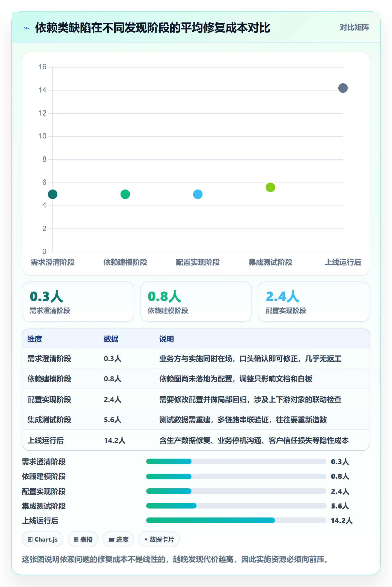The height and width of the screenshot is (587, 392).
Task: Click the 5.6人 cell in the table
Action: click(113, 420)
